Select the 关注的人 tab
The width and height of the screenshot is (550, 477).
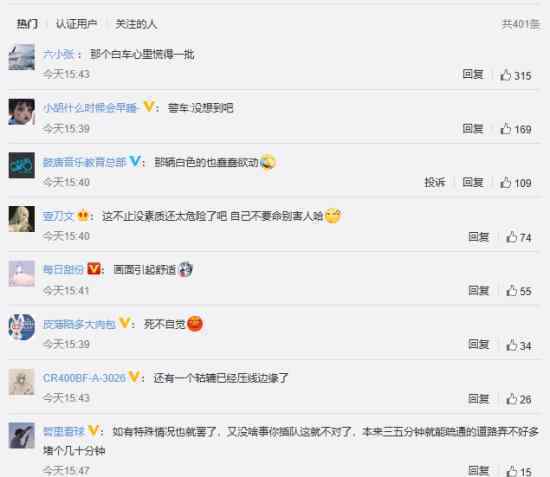(x=136, y=24)
